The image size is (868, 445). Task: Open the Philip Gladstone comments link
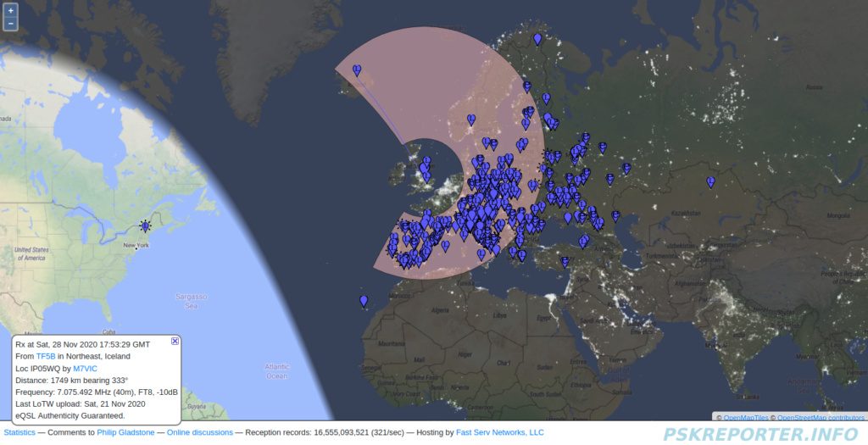click(125, 432)
